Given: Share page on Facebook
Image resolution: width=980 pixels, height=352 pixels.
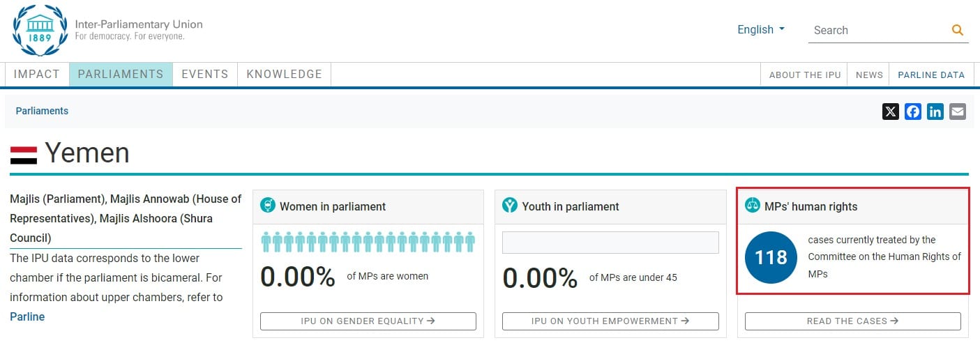Looking at the screenshot, I should [913, 112].
